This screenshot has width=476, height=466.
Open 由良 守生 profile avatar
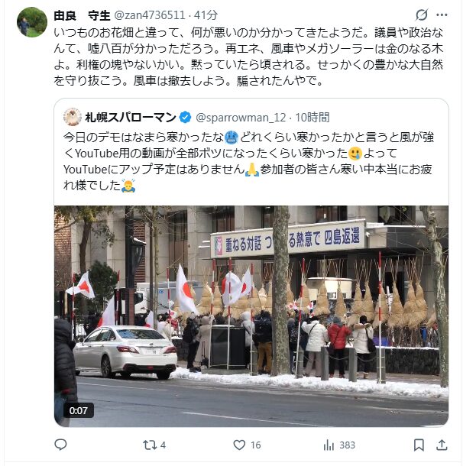coord(32,22)
